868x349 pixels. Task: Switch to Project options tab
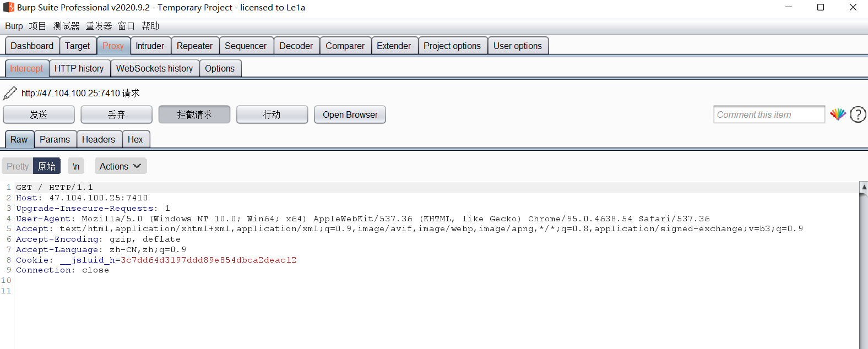click(x=452, y=46)
